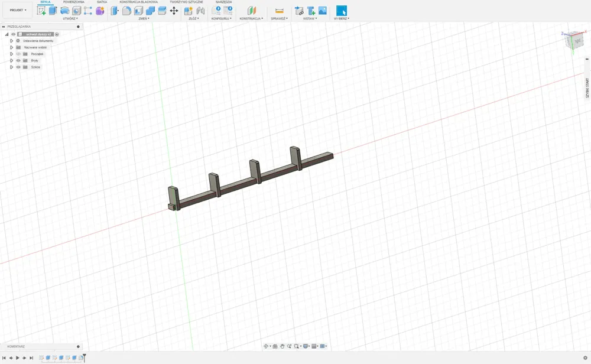Open the WSTAW dropdown menu
The height and width of the screenshot is (364, 591).
click(x=310, y=18)
